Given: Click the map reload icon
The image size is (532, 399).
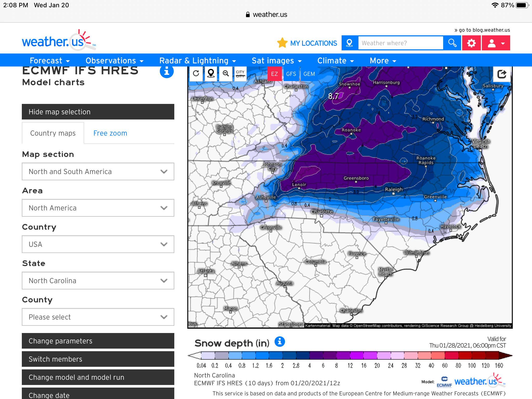Looking at the screenshot, I should tap(196, 74).
